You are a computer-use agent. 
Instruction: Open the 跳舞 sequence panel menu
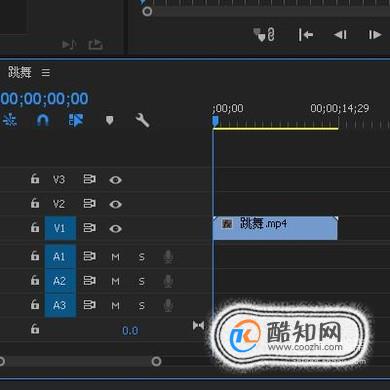pyautogui.click(x=46, y=72)
